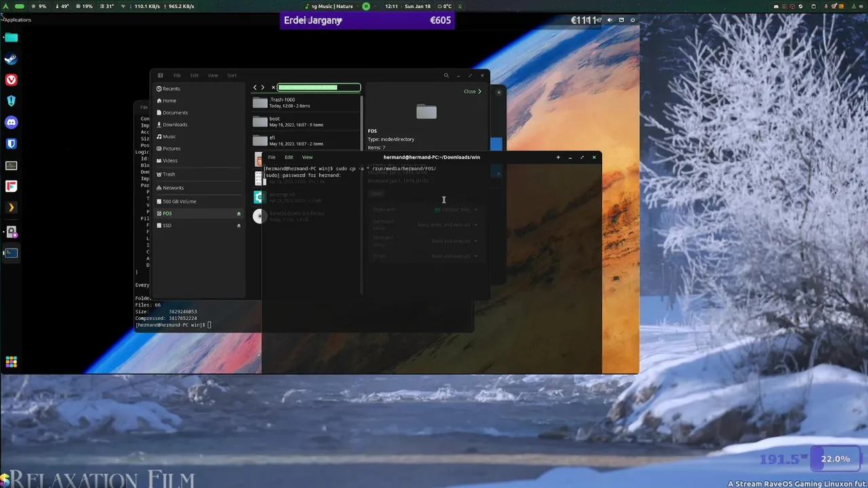Open Discord from the dock
The height and width of the screenshot is (488, 868).
(11, 123)
